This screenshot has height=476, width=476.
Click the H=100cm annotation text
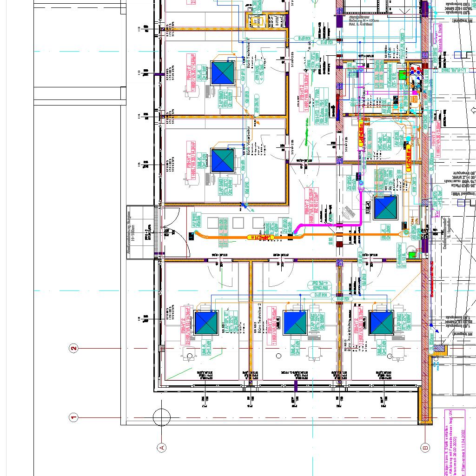tap(133, 232)
